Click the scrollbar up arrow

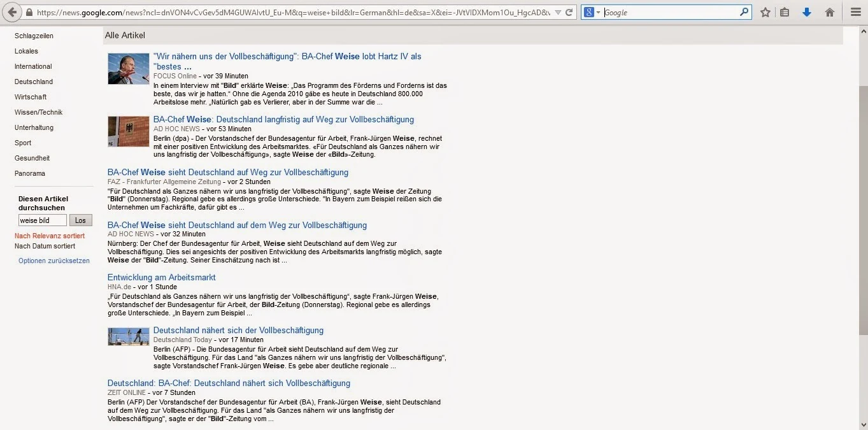click(862, 31)
